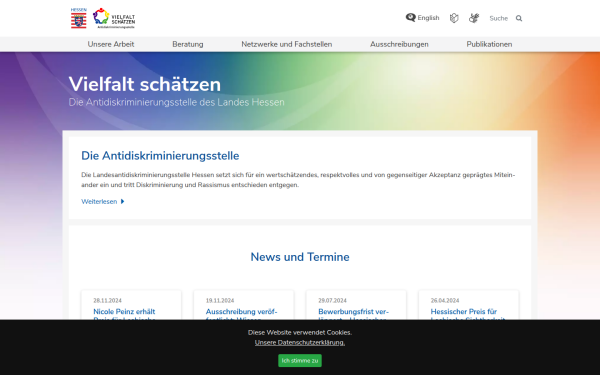Click the Suche search field
This screenshot has width=600, height=375.
[499, 18]
